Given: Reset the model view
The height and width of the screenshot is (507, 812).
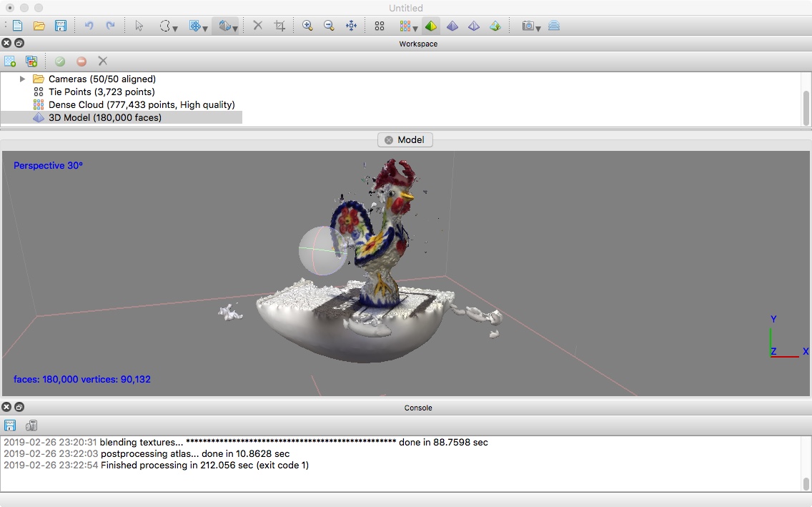Looking at the screenshot, I should click(351, 26).
